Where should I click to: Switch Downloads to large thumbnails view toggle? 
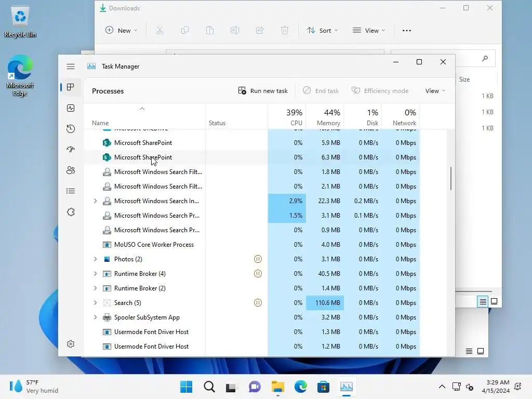click(494, 301)
